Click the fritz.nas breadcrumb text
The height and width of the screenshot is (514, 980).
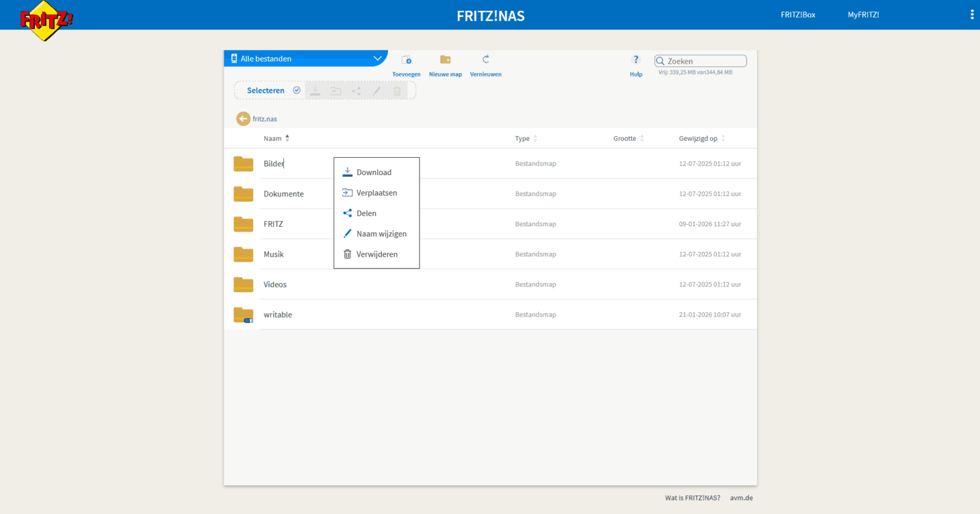(x=264, y=119)
